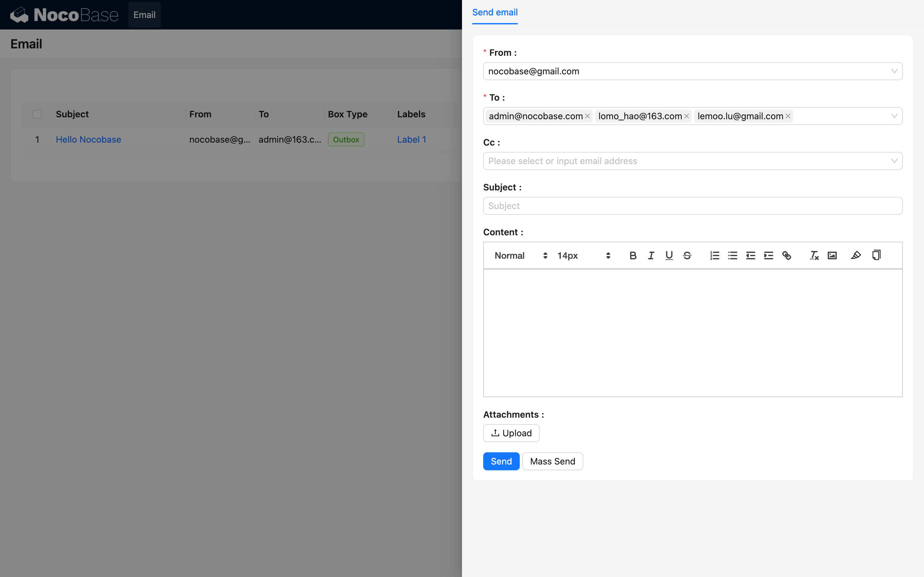This screenshot has height=577, width=924.
Task: Apply italic formatting
Action: [x=651, y=256]
